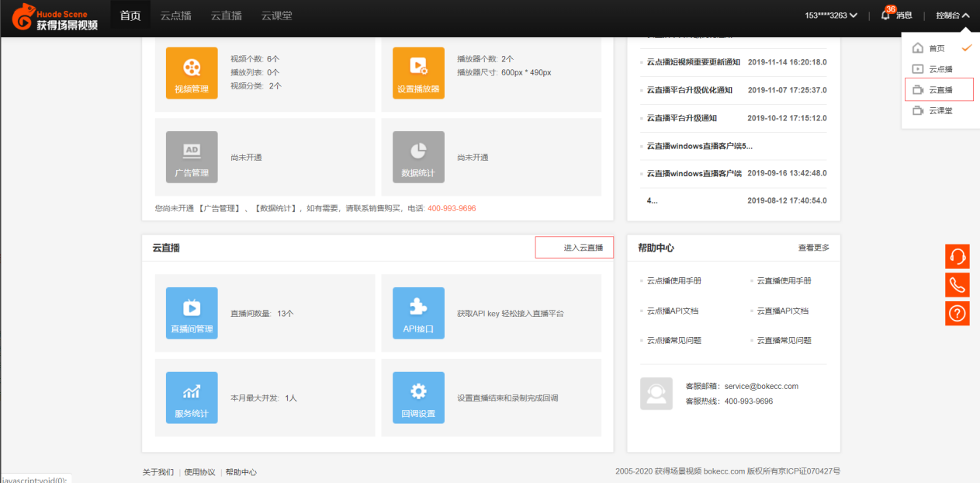Image resolution: width=980 pixels, height=483 pixels.
Task: Click 查看更多 in the help center
Action: (813, 248)
